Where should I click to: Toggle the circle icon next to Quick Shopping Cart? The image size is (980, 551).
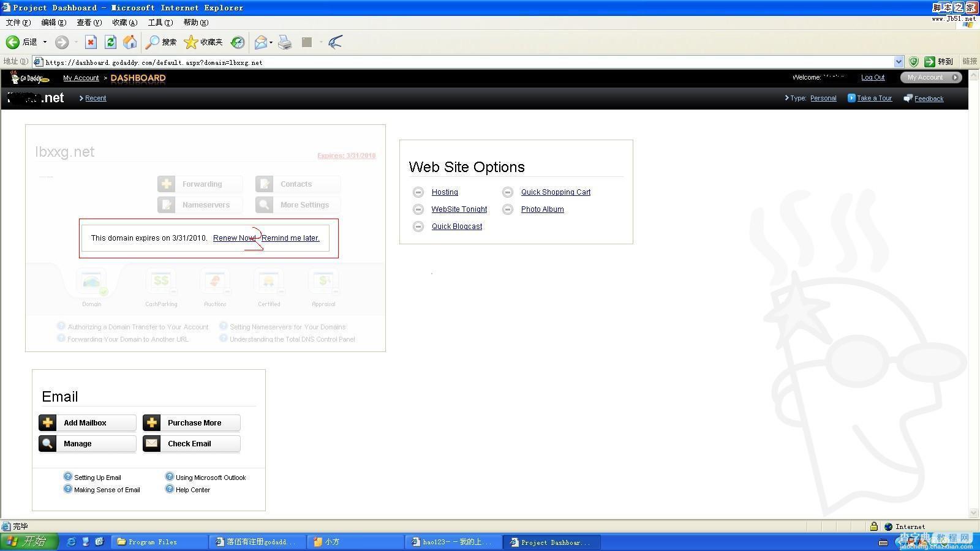tap(508, 192)
